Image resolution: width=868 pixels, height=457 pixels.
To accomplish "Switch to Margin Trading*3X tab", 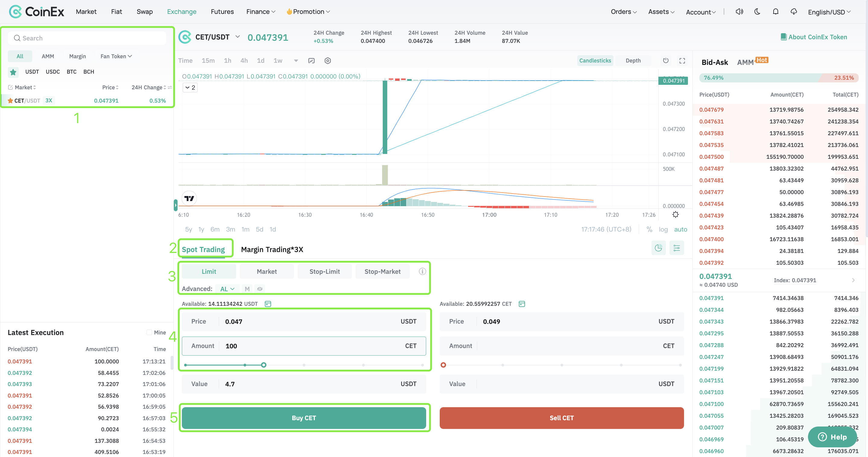I will click(272, 250).
